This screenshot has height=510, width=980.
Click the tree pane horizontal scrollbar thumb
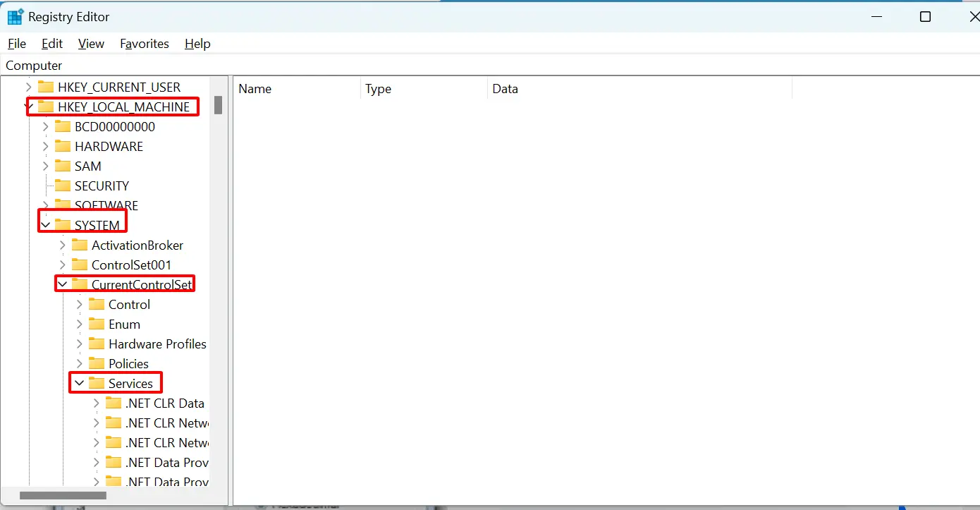(63, 496)
